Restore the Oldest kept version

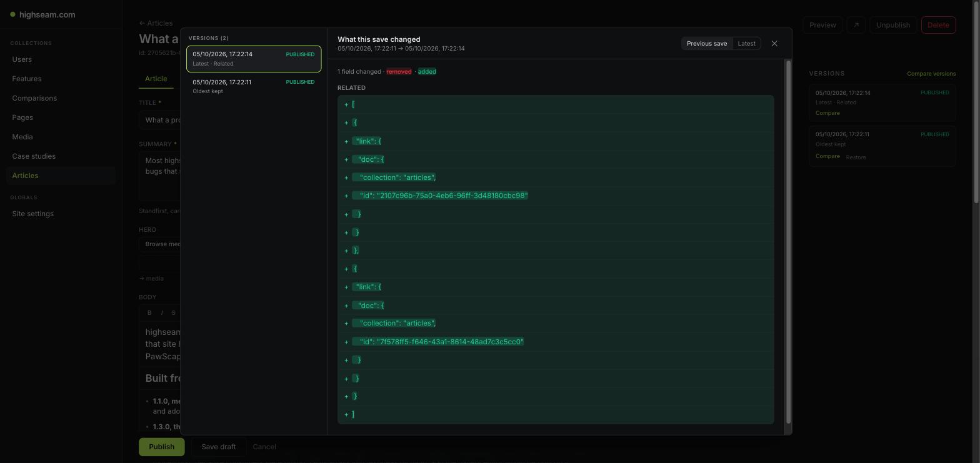856,157
